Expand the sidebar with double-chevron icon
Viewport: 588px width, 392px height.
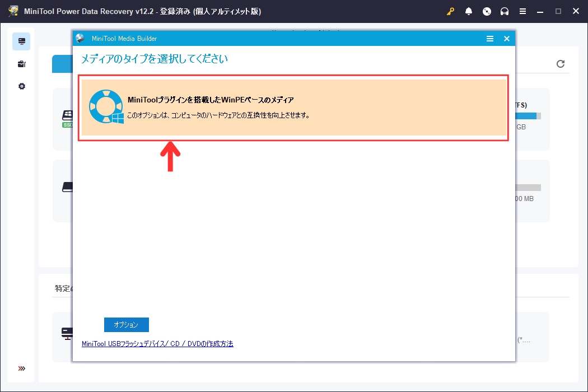[x=22, y=368]
